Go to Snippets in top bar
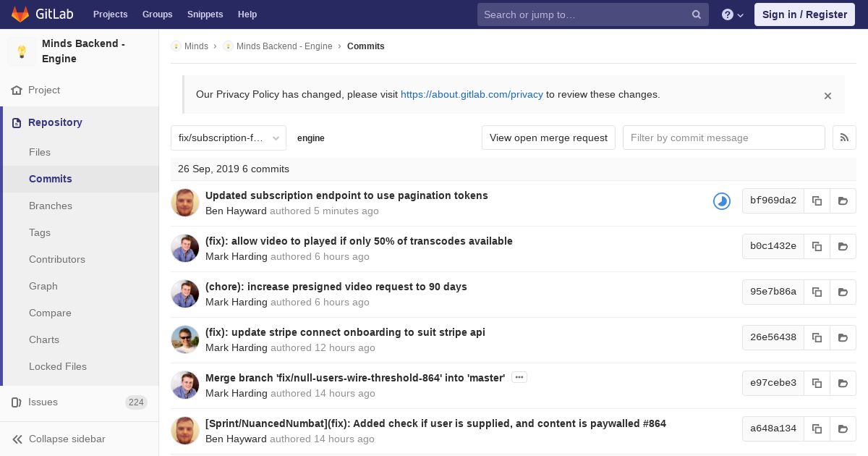Viewport: 868px width, 456px height. tap(205, 14)
